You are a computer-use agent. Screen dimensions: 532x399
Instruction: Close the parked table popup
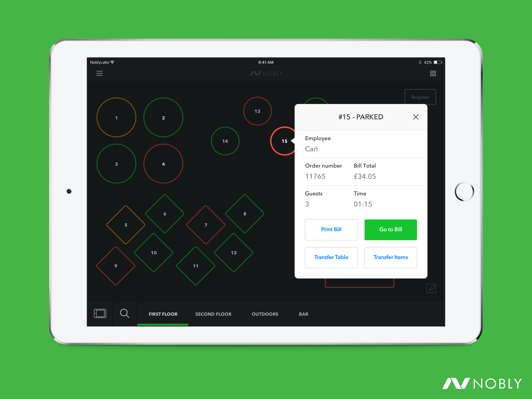(416, 117)
